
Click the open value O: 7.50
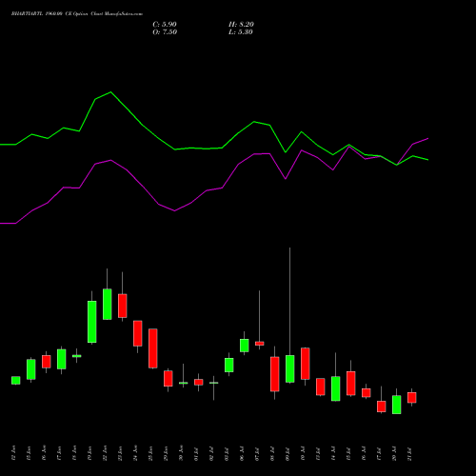click(x=165, y=32)
